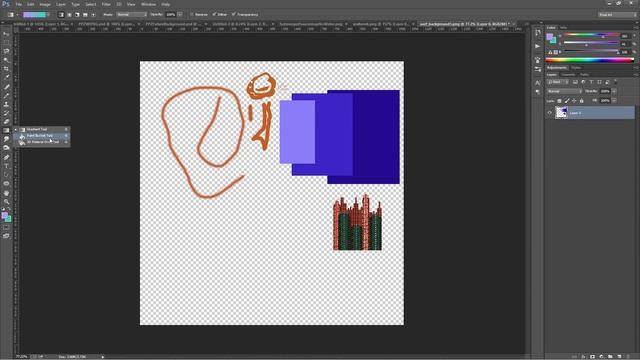Open the layer filter Kind dropdown
Image resolution: width=640 pixels, height=360 pixels.
click(x=558, y=82)
